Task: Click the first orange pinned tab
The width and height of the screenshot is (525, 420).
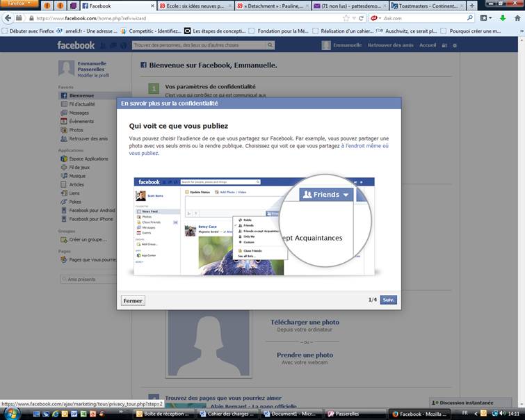Action: click(47, 6)
